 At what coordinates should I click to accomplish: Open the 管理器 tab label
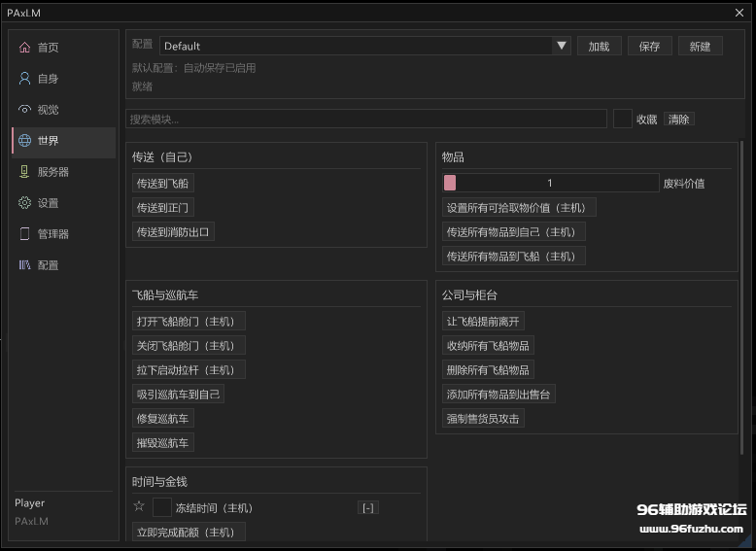click(53, 234)
